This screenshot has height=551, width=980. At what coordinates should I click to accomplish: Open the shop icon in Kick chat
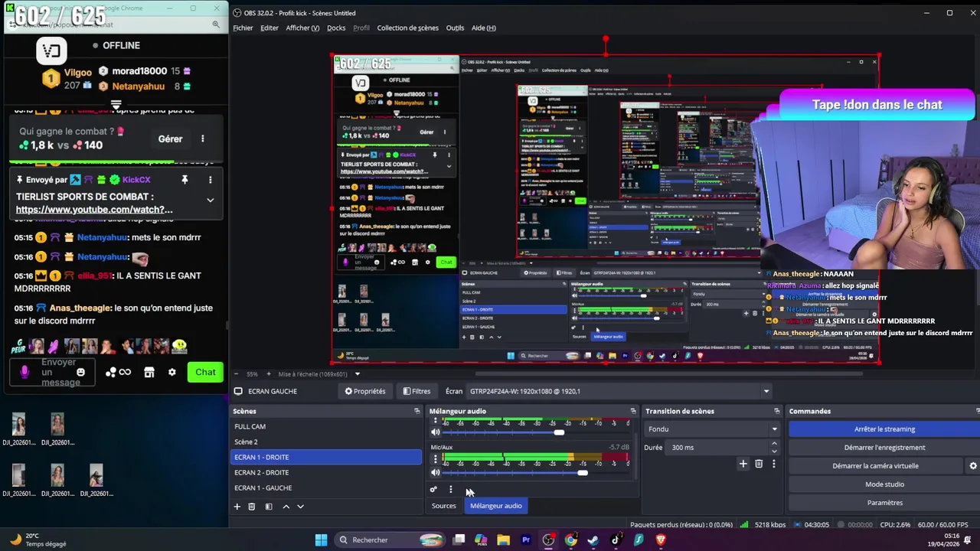pos(149,372)
